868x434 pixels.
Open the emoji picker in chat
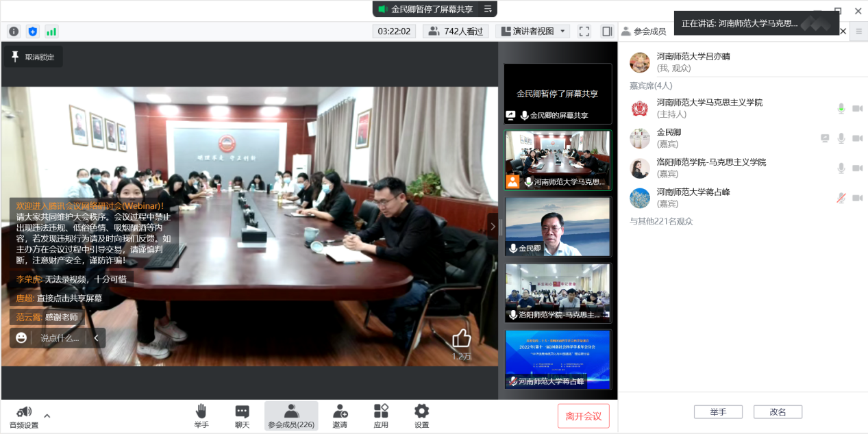point(21,337)
